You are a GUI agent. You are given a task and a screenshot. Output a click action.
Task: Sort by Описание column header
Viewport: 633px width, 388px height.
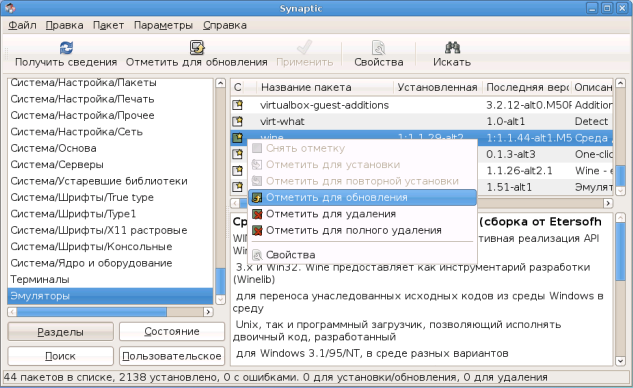click(x=593, y=87)
